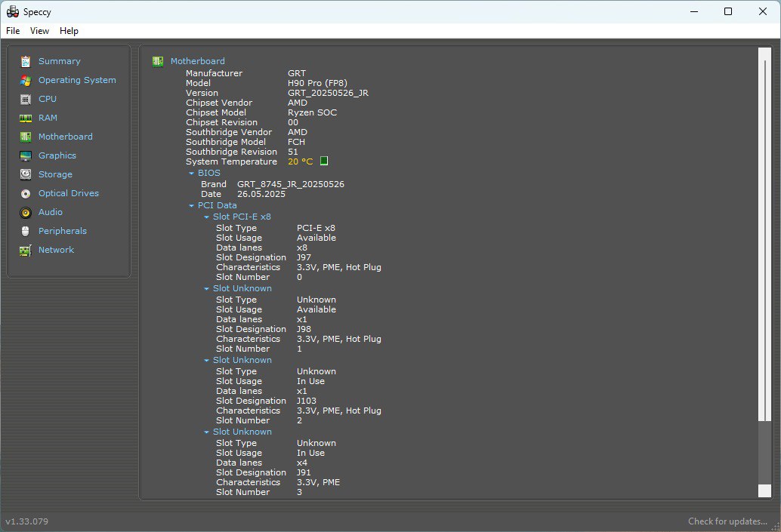Image resolution: width=781 pixels, height=532 pixels.
Task: Click the Check for updates link
Action: pos(727,521)
